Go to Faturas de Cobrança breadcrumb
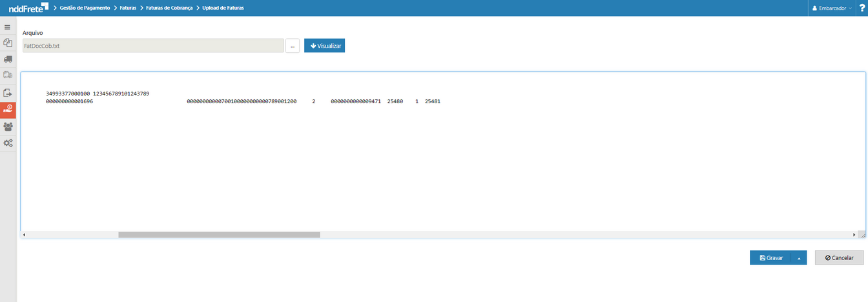Image resolution: width=868 pixels, height=302 pixels. pyautogui.click(x=169, y=8)
